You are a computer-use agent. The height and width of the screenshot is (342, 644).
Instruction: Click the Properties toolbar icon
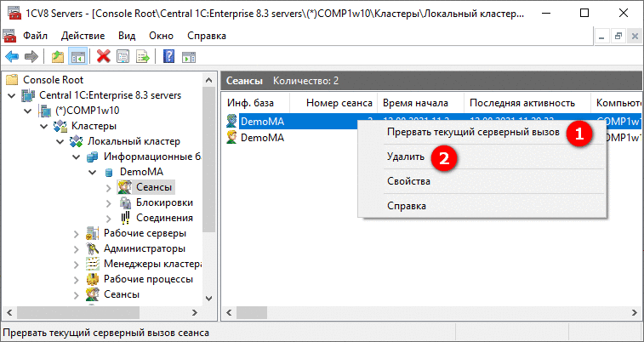pos(123,56)
